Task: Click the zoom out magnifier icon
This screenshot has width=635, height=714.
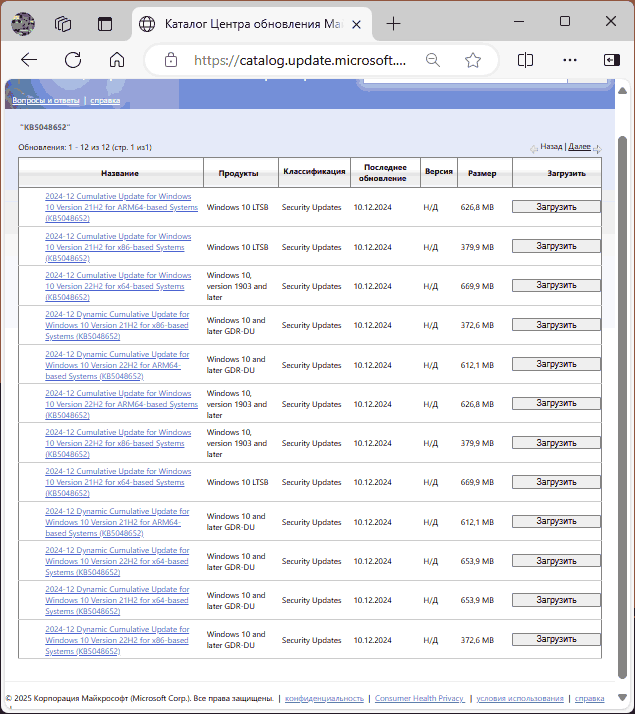Action: point(433,60)
